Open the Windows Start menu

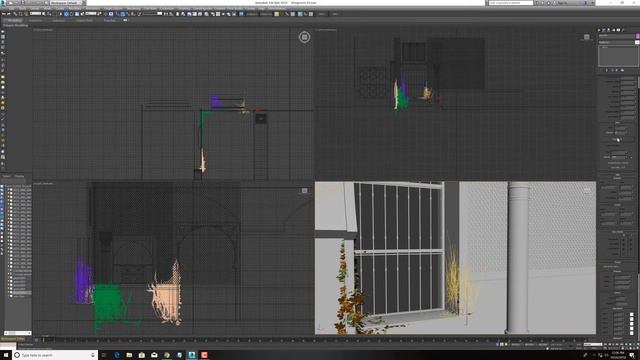(5, 355)
